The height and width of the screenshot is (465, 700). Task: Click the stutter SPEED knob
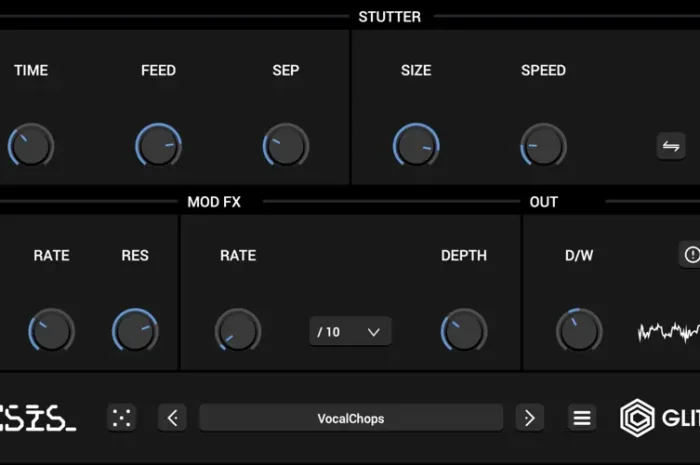pyautogui.click(x=543, y=146)
